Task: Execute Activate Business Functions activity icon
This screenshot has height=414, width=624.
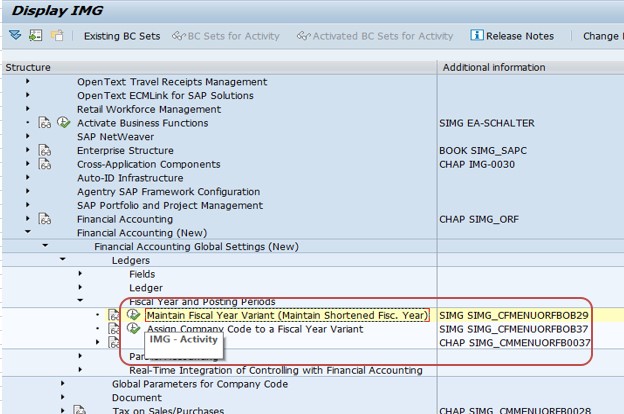Action: pyautogui.click(x=64, y=122)
